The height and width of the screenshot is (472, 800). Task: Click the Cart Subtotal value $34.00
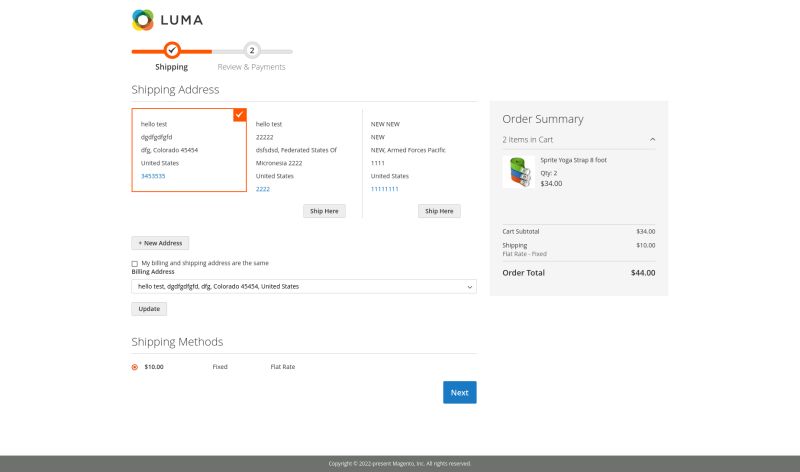pos(645,232)
